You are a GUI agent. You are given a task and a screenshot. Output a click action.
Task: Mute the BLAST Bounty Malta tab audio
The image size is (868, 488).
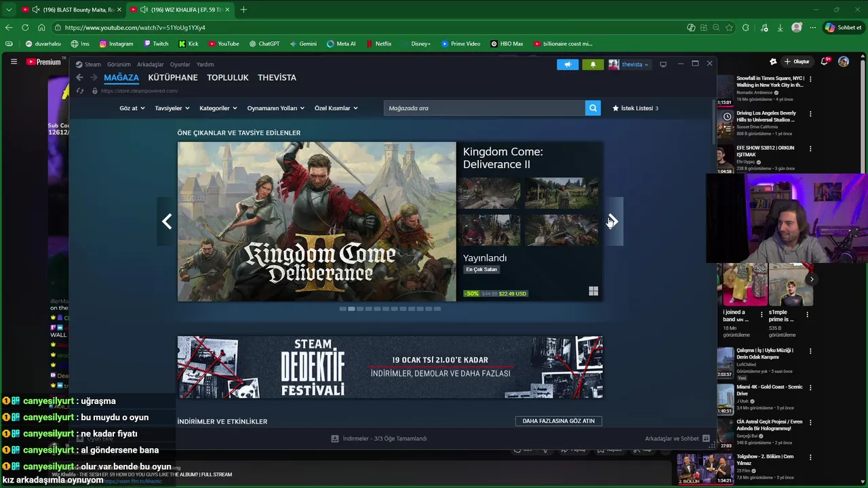[x=35, y=9]
